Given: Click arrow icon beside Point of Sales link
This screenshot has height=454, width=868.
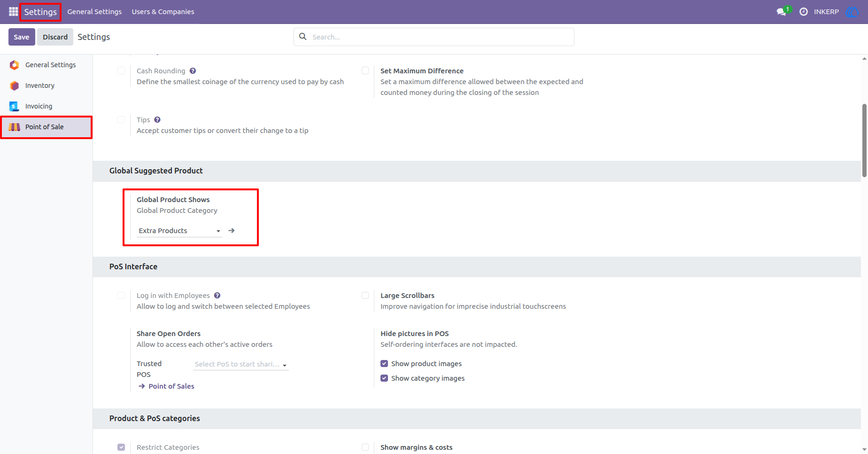Looking at the screenshot, I should (141, 386).
